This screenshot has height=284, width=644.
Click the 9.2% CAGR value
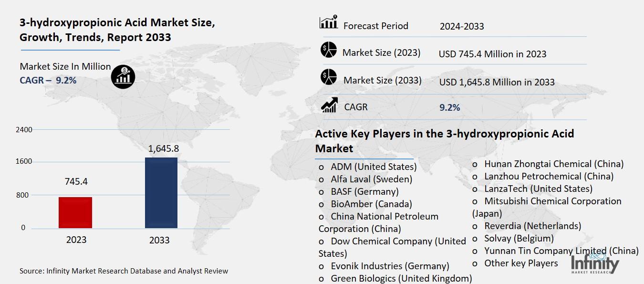[x=449, y=107]
